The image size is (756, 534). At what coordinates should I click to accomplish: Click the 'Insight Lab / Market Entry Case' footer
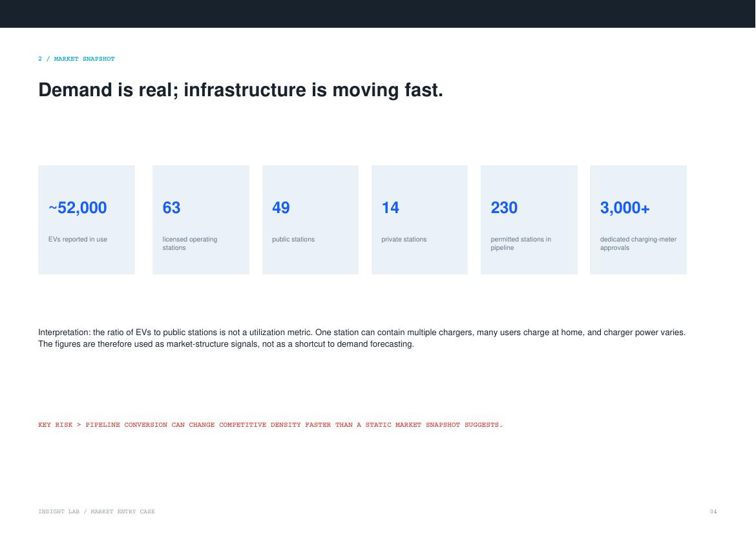pyautogui.click(x=96, y=511)
